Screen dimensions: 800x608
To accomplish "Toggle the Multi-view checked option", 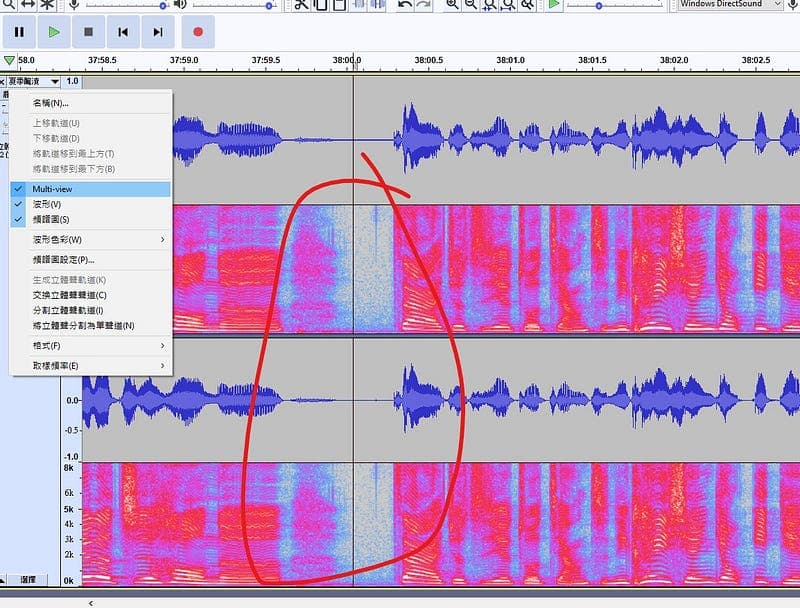I will [x=91, y=189].
